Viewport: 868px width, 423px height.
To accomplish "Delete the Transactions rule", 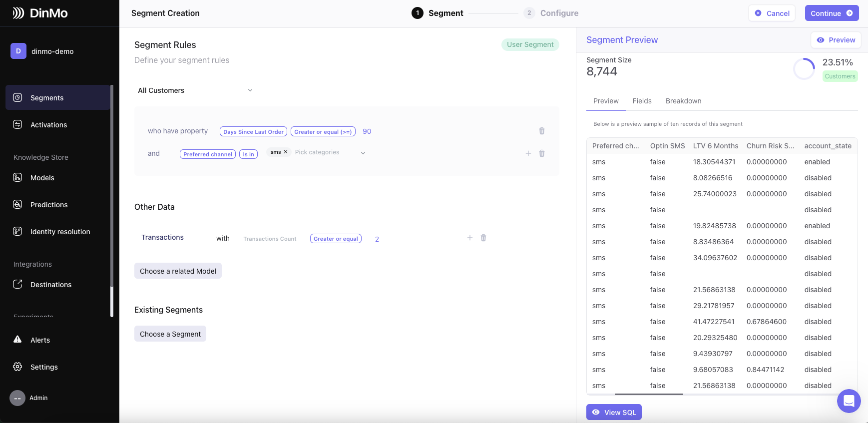I will point(483,238).
